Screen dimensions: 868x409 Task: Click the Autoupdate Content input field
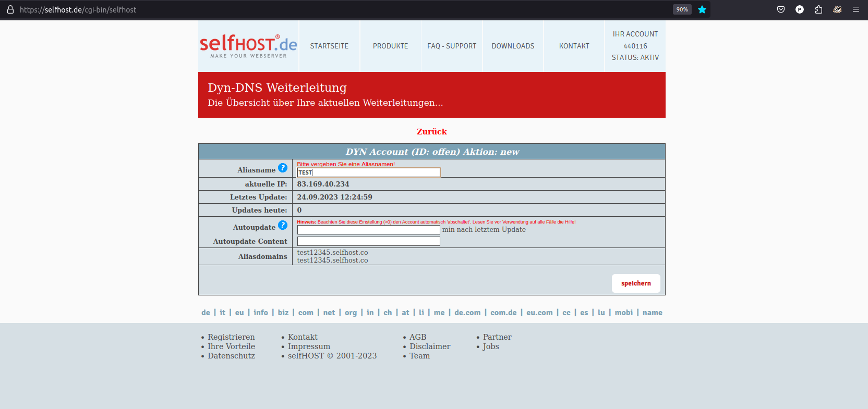(x=368, y=241)
